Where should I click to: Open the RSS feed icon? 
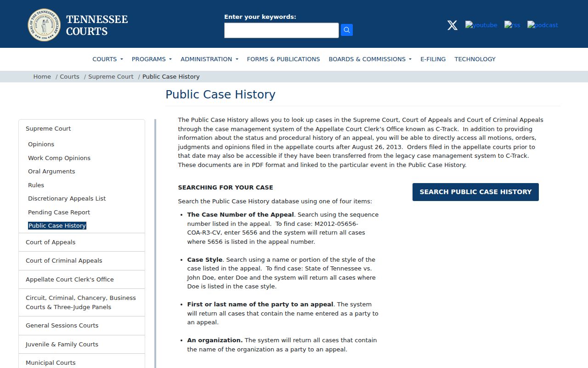click(x=512, y=25)
